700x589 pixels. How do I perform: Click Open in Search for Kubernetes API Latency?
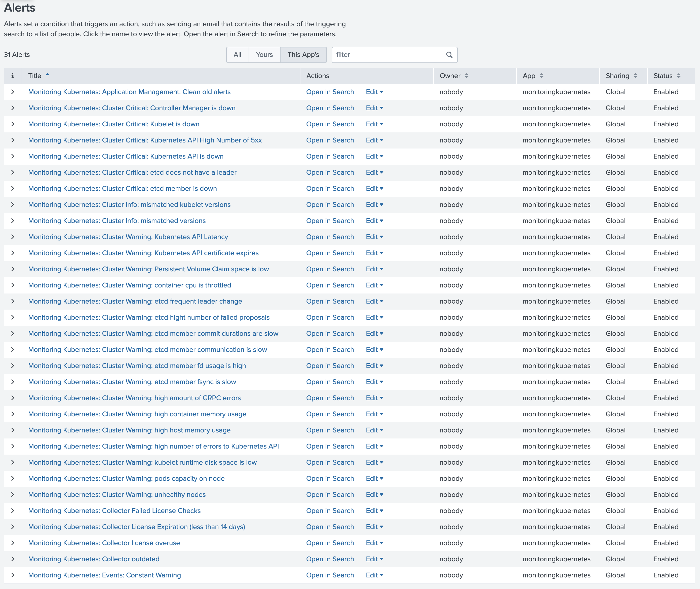[x=330, y=237]
